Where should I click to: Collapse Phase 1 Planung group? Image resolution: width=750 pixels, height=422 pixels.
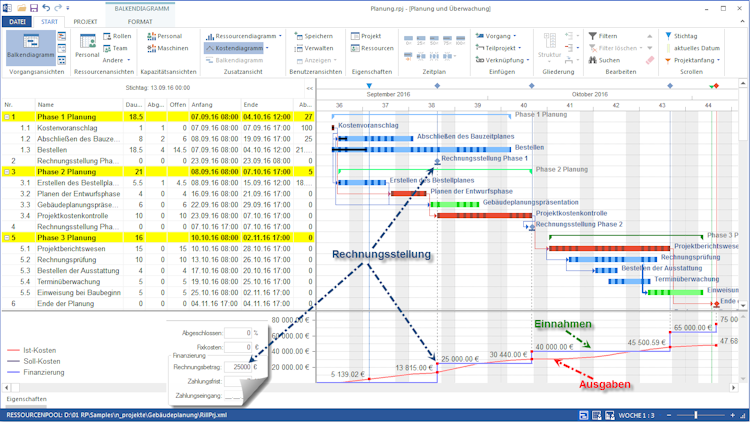[7, 117]
